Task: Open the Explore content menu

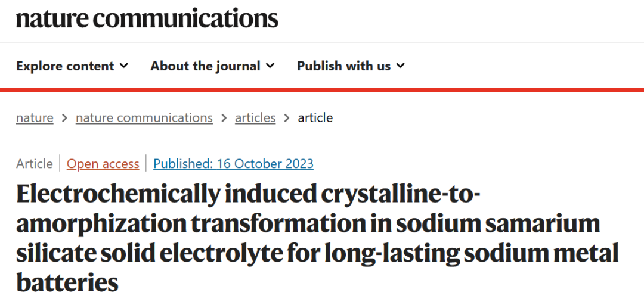Action: [x=72, y=66]
